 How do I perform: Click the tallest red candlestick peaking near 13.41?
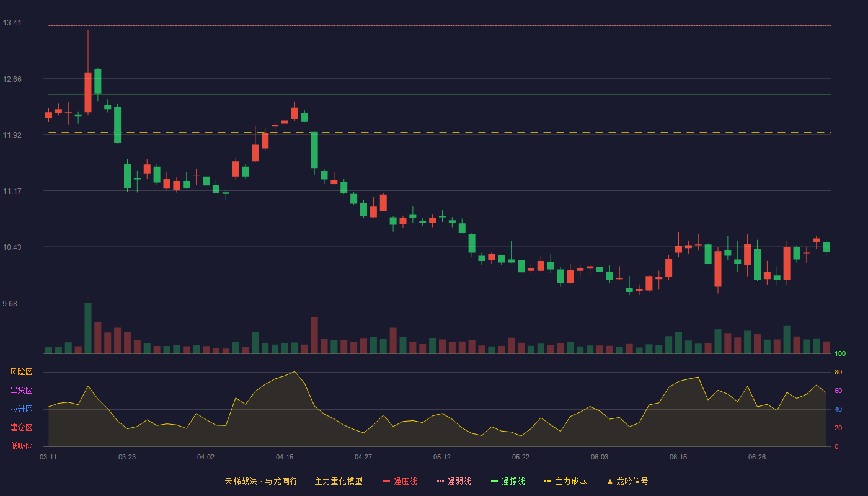[88, 92]
